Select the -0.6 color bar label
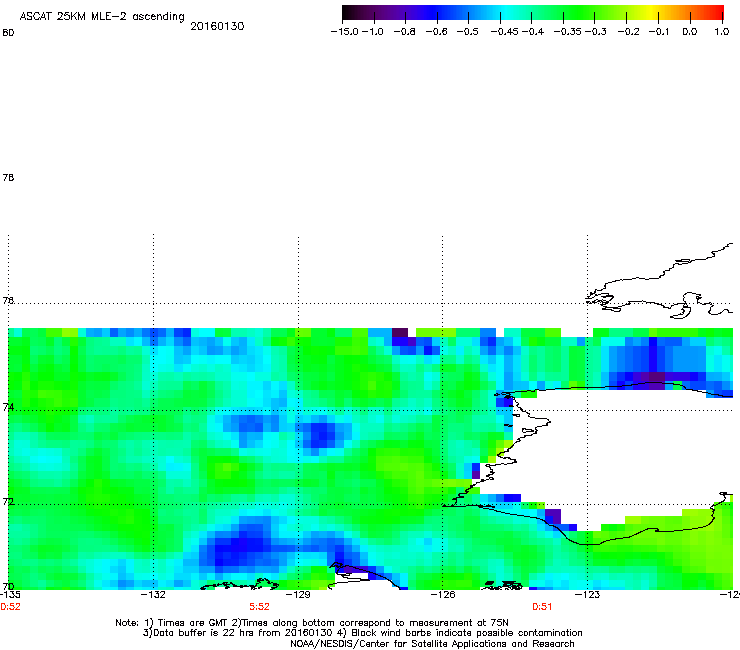 [437, 32]
